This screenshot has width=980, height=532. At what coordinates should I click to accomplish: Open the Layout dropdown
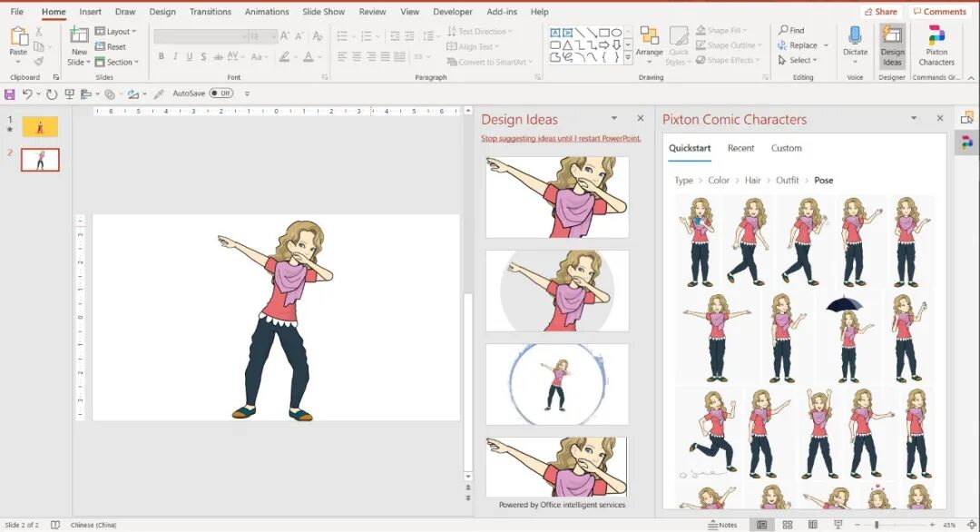coord(115,31)
